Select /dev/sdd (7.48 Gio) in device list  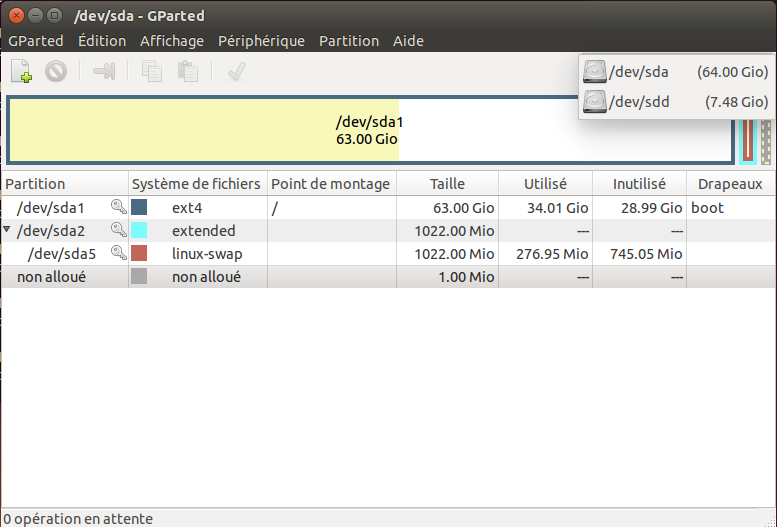676,102
